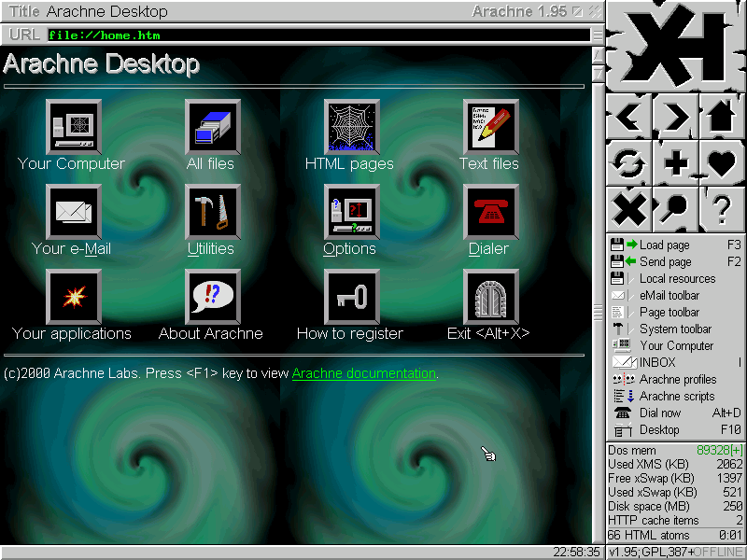Click the Free xSwap (KB) row
This screenshot has height=560, width=747.
675,478
